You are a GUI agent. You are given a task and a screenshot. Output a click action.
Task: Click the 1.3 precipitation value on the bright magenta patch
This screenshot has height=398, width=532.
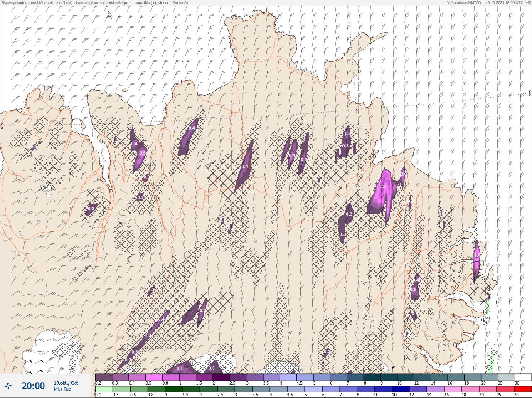[382, 187]
